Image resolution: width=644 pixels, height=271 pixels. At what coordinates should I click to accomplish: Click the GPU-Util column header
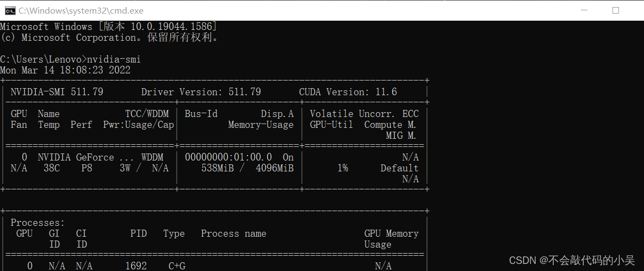331,125
